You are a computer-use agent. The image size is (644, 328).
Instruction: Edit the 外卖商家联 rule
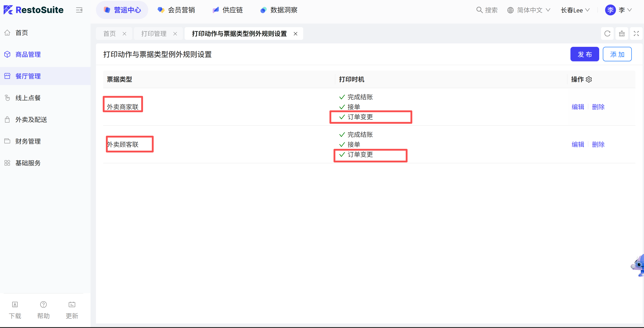pyautogui.click(x=577, y=107)
